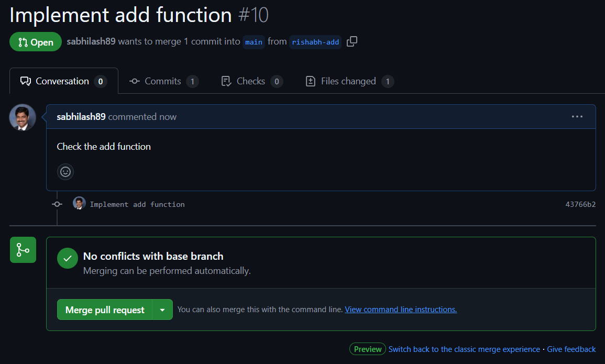Click the commit node icon in timeline

57,204
